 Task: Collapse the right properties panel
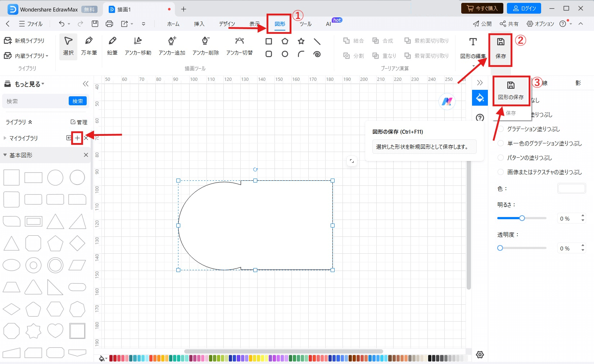(x=480, y=83)
